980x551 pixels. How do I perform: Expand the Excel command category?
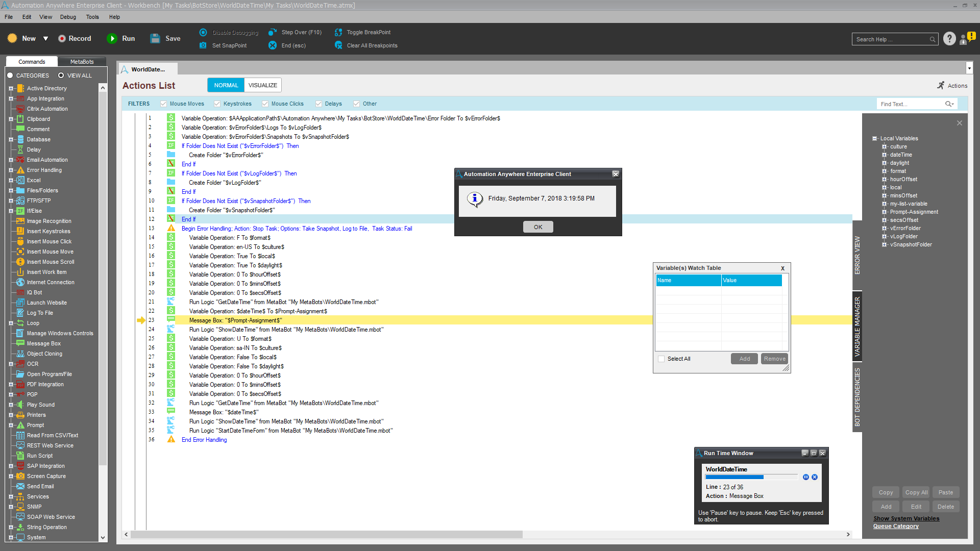[11, 181]
